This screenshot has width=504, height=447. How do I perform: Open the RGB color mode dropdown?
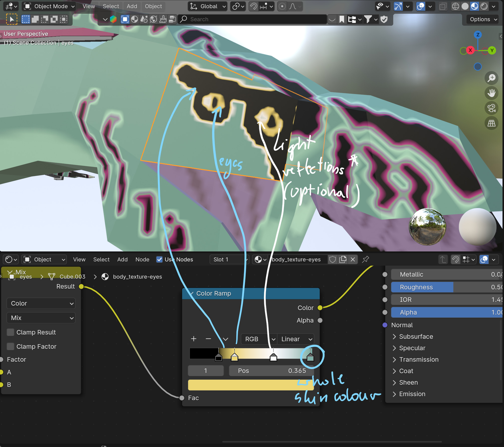tap(259, 339)
